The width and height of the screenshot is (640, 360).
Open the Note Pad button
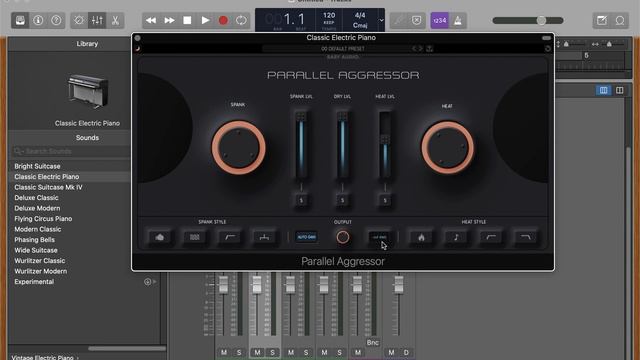tap(602, 20)
